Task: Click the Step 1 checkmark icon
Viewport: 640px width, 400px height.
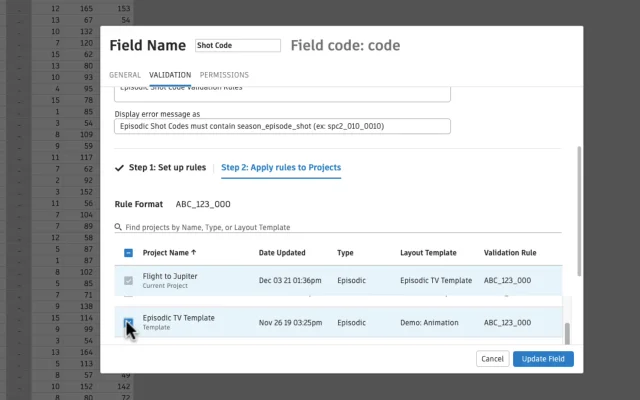Action: click(x=120, y=167)
